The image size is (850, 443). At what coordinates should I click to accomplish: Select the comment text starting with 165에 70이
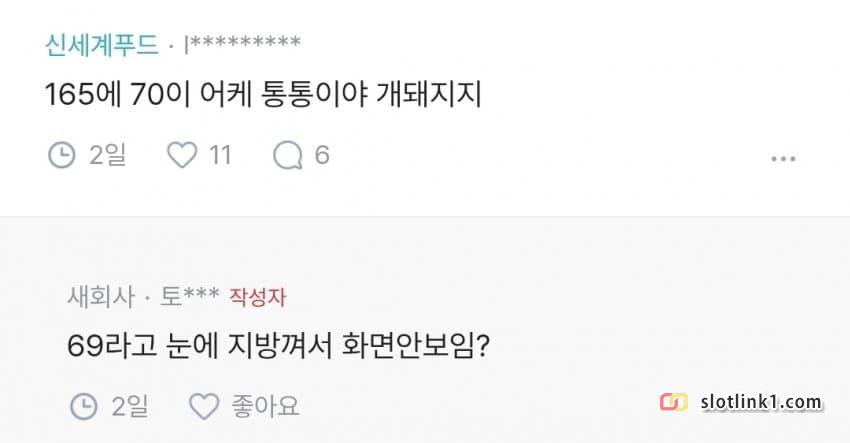pos(264,96)
